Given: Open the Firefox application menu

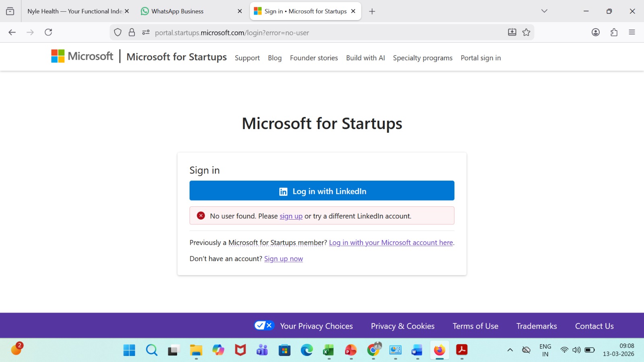Looking at the screenshot, I should pos(632,32).
